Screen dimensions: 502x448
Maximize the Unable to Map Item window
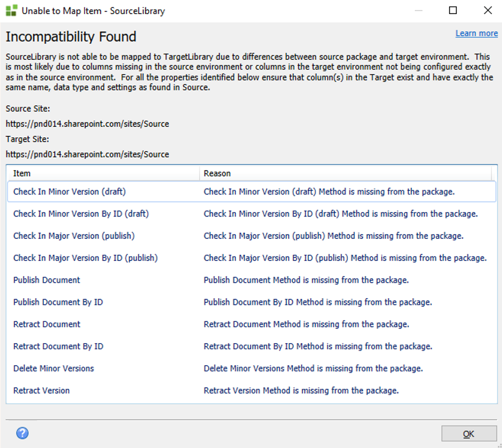453,10
